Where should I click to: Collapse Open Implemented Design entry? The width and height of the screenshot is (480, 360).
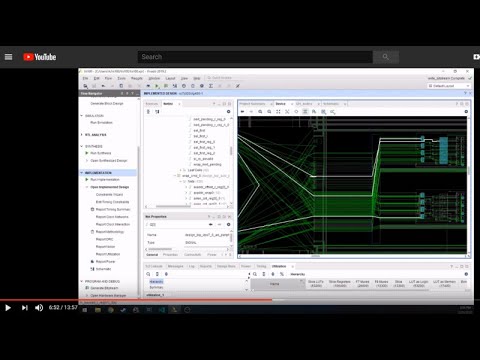point(87,187)
